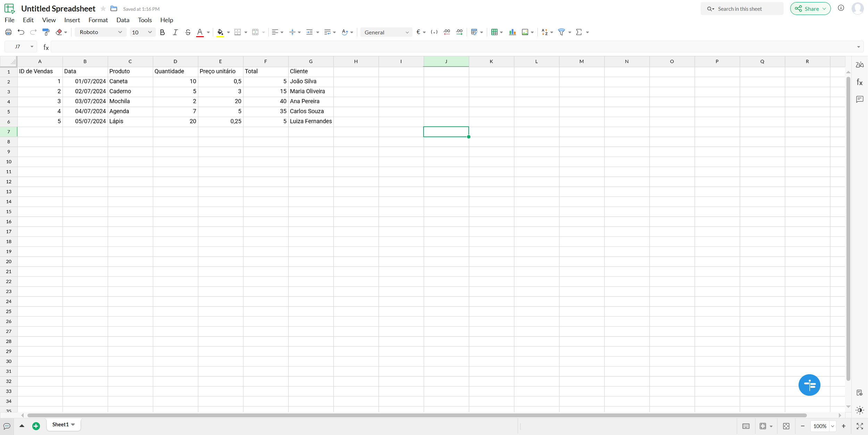Click the Print icon

[x=8, y=32]
